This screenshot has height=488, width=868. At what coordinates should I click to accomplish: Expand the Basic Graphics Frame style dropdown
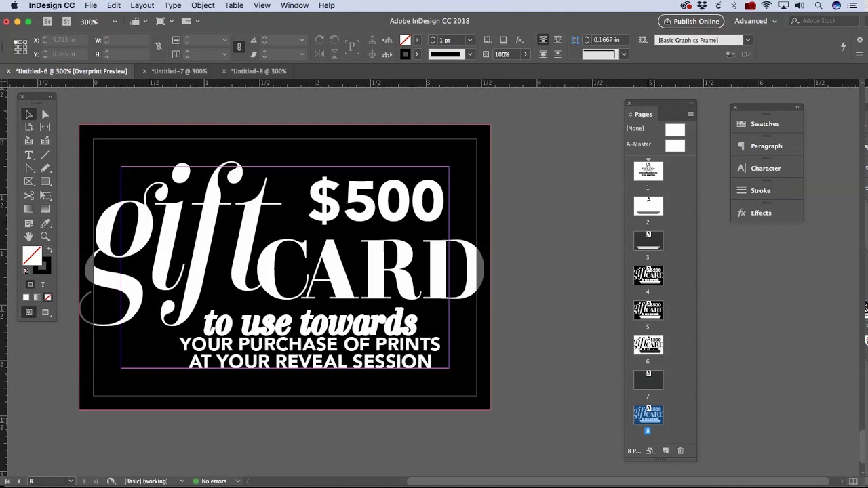[x=748, y=40]
